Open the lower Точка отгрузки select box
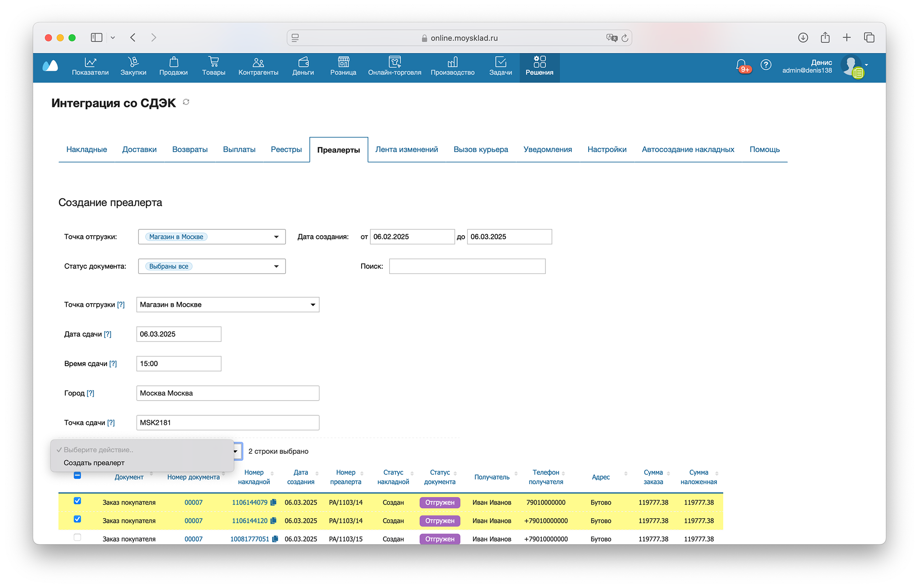 point(227,305)
